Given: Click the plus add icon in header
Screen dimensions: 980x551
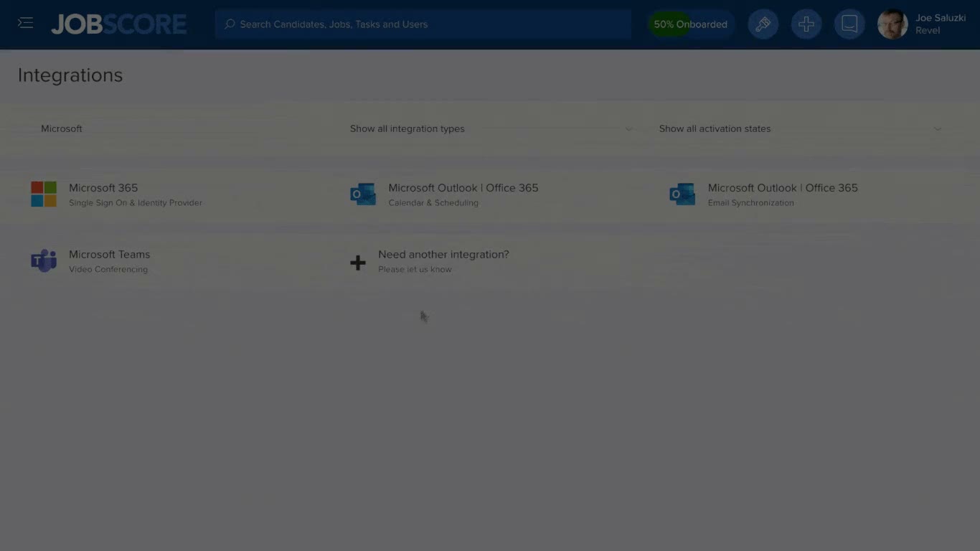Looking at the screenshot, I should click(x=806, y=24).
